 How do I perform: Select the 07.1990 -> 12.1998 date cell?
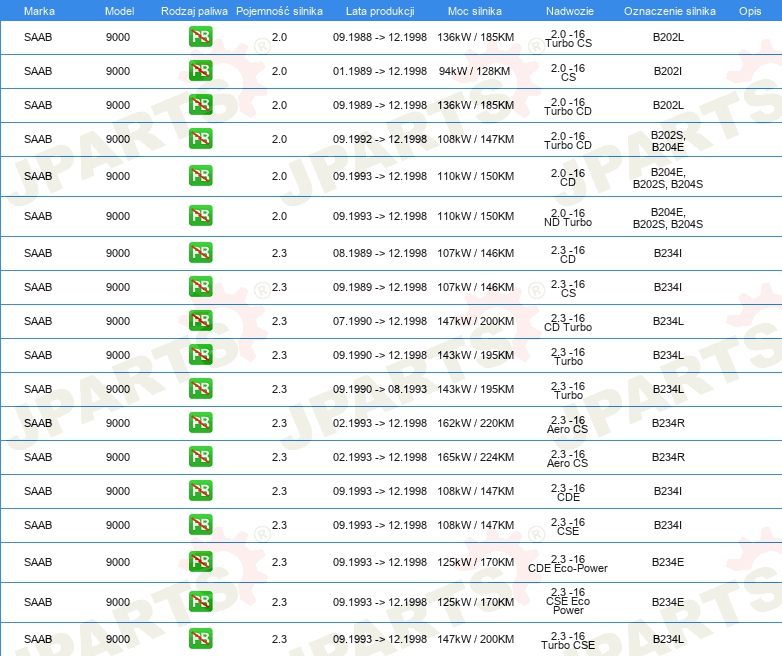[x=380, y=321]
